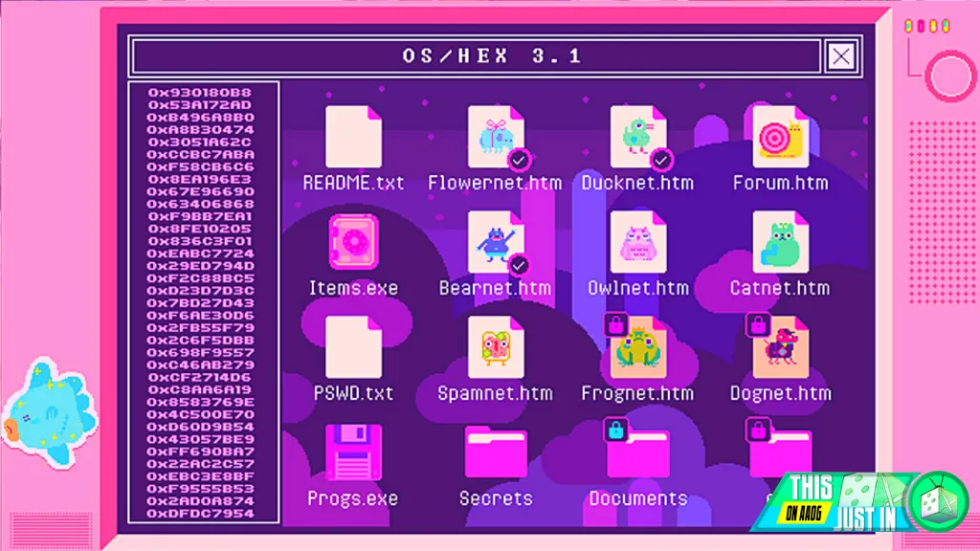Click the Flowernet.htm file name label

(495, 183)
